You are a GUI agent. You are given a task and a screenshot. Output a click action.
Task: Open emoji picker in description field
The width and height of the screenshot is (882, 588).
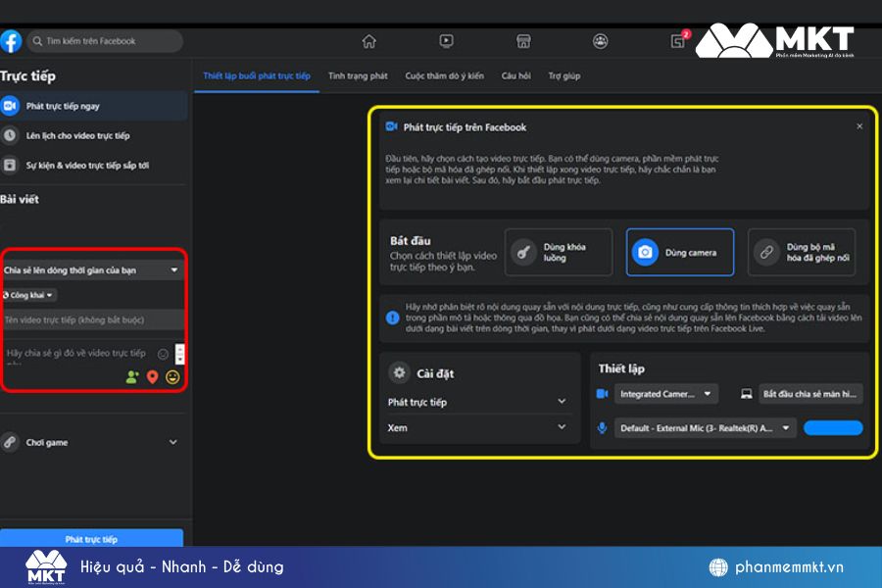tap(163, 354)
